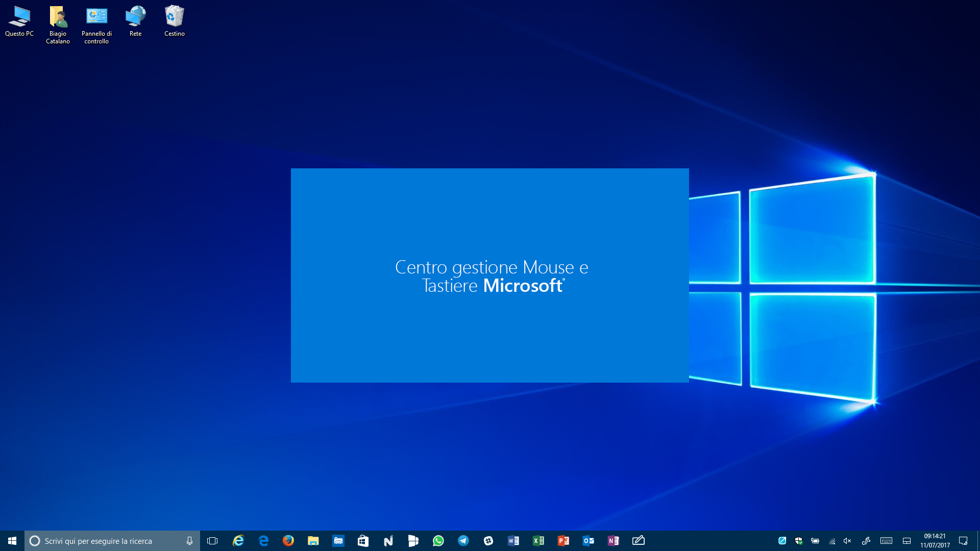Screen dimensions: 980x551
Task: Open the pen-and-tablet icon in the taskbar
Action: coord(639,541)
